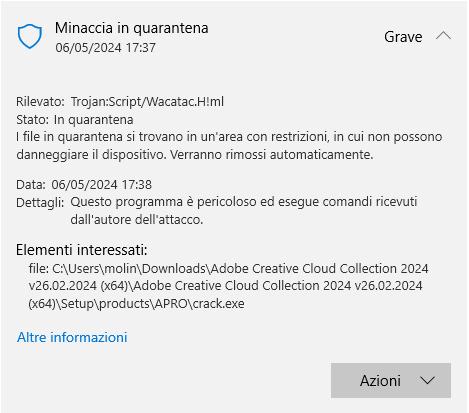Collapse the threat details with the up chevron
The image size is (469, 413).
tap(443, 36)
